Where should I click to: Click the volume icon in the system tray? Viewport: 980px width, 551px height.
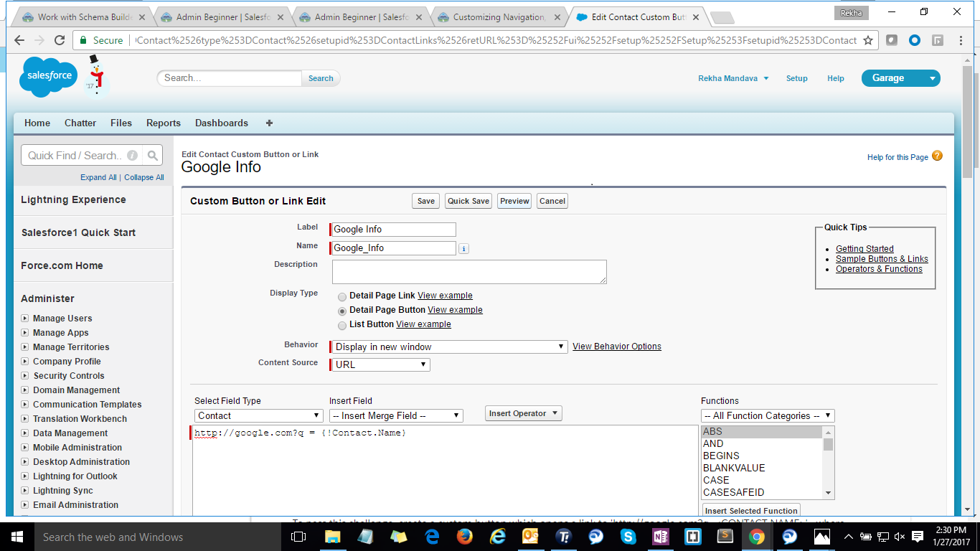click(900, 537)
